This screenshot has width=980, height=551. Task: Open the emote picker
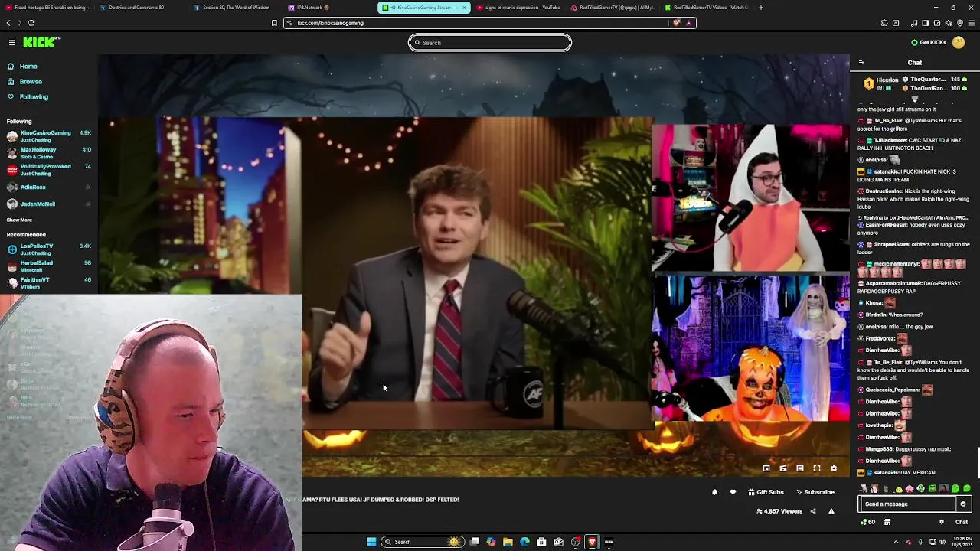click(x=963, y=504)
